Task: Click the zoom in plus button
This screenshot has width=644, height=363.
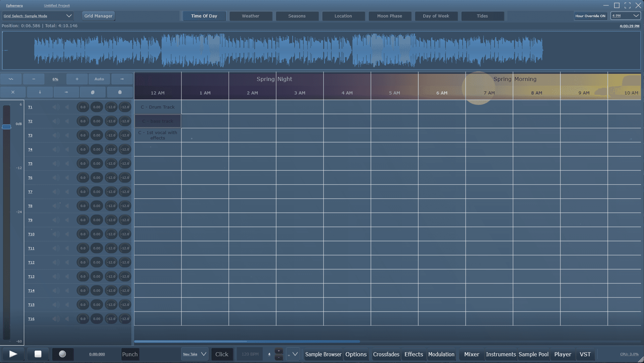Action: 77,79
